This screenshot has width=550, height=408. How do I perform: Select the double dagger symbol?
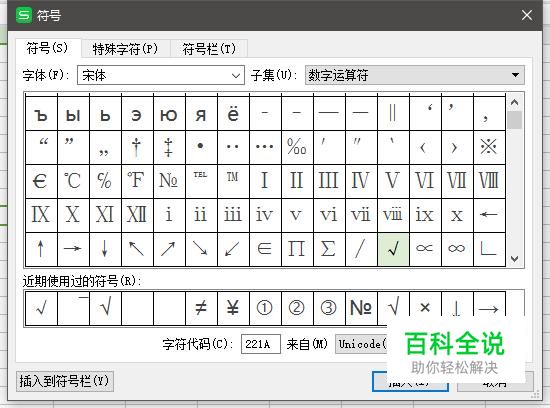169,147
